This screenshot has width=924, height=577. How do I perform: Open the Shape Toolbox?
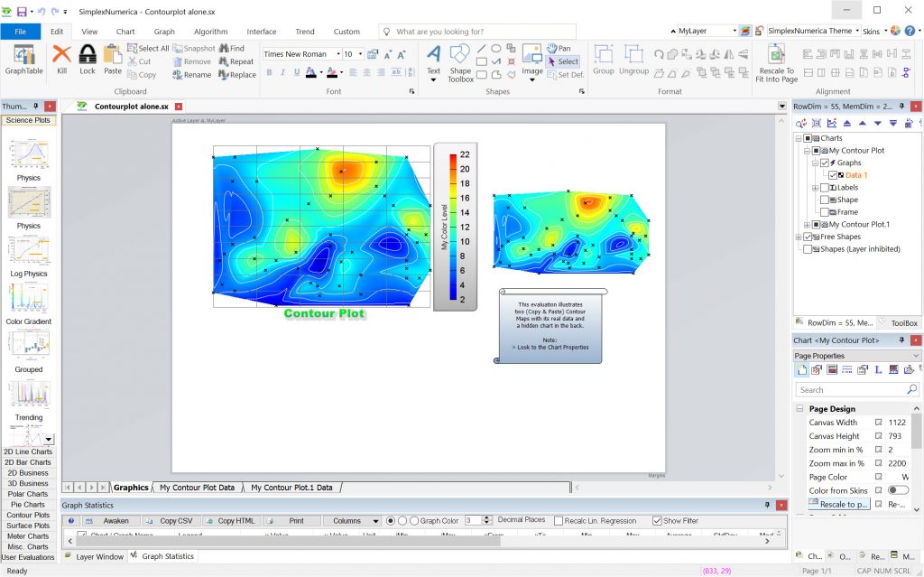tap(460, 63)
